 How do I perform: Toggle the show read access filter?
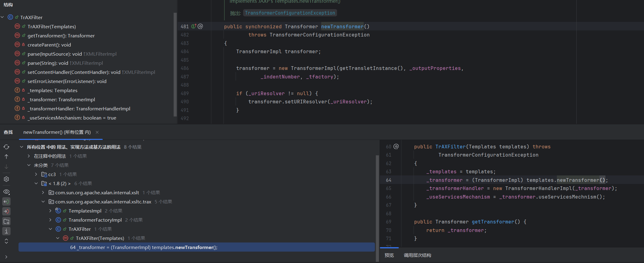coord(6,202)
